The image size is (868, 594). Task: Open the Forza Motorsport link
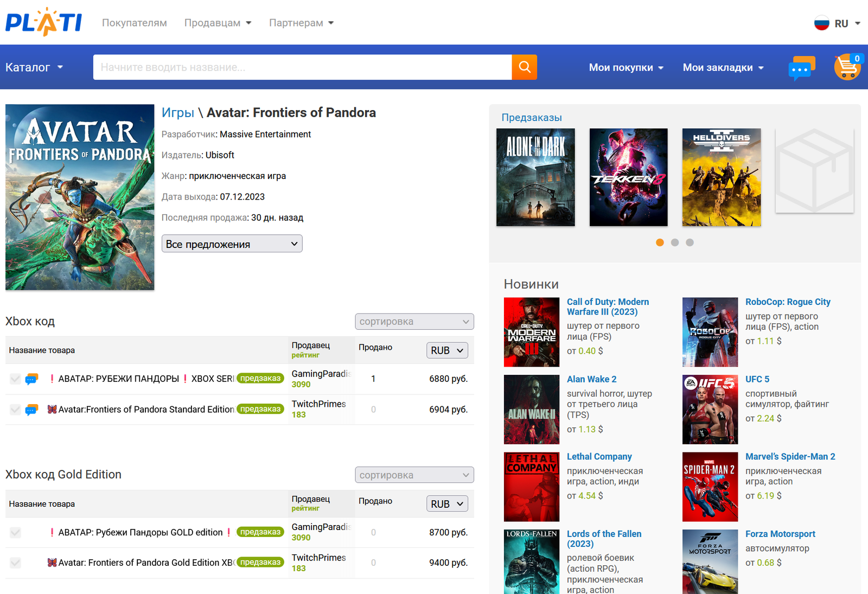click(780, 534)
